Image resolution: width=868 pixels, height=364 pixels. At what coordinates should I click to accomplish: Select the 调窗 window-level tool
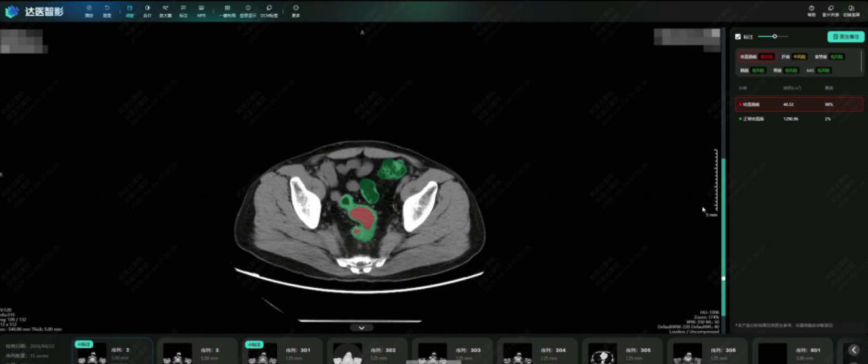coord(130,11)
